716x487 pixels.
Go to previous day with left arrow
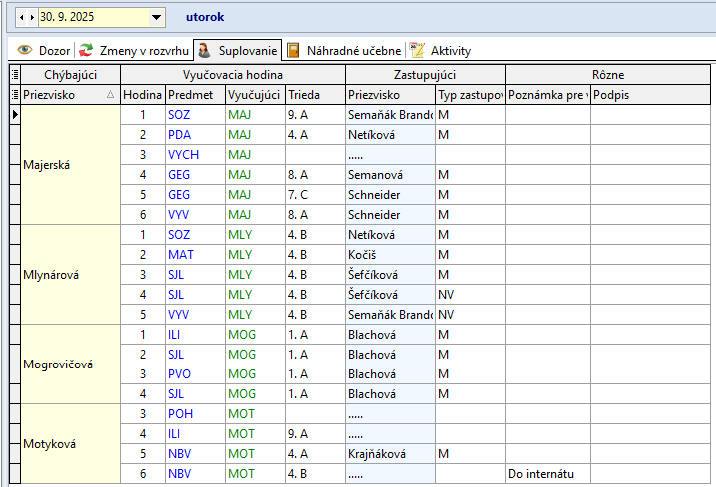[x=22, y=17]
